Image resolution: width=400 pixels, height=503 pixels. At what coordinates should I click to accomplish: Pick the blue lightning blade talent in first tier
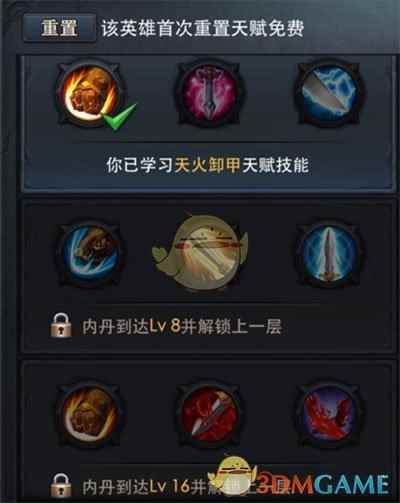coord(329,92)
